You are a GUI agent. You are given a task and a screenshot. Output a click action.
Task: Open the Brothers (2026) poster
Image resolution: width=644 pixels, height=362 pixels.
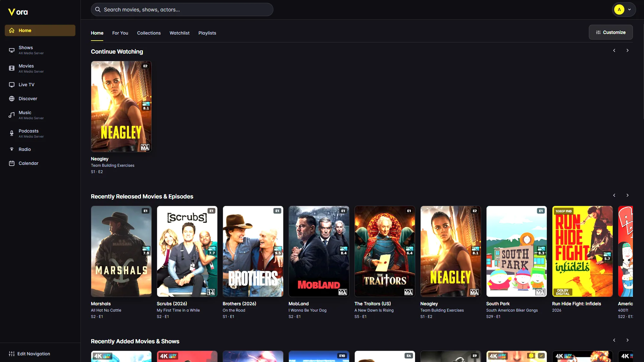coord(253,251)
